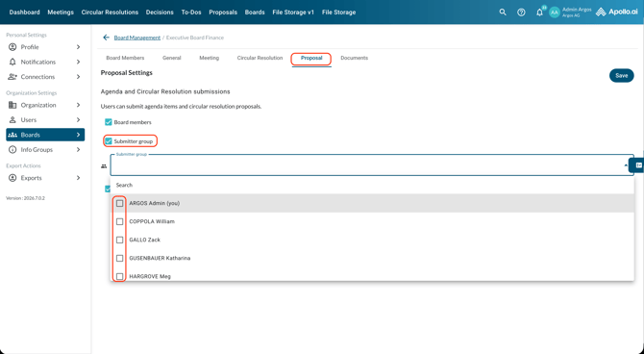Click the Search field in dropdown
Screen dimensions: 644x354
[372, 185]
